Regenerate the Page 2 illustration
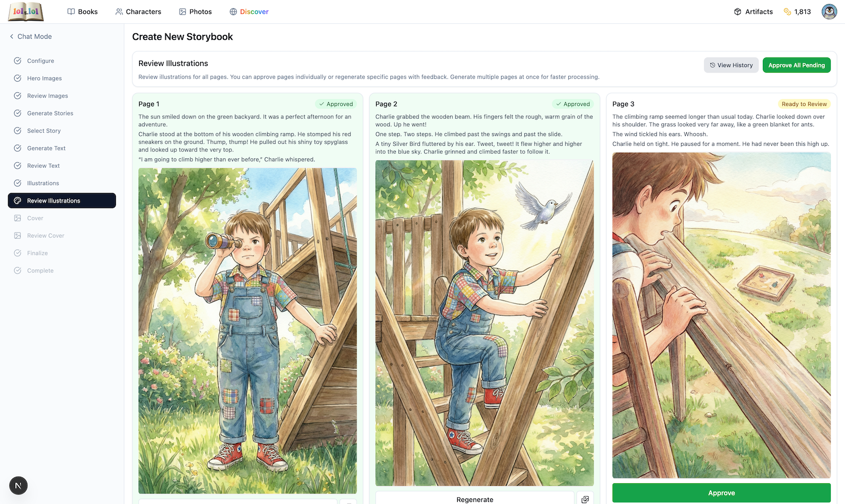 coord(474,499)
